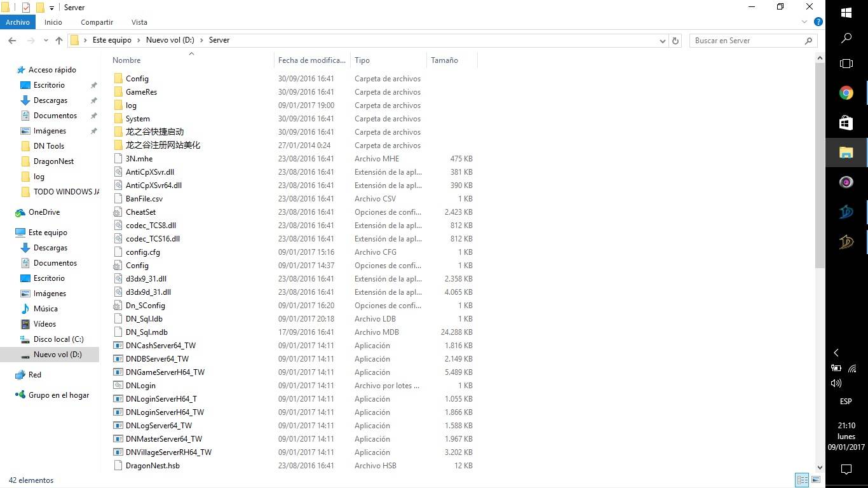Image resolution: width=868 pixels, height=488 pixels.
Task: Open Task View on the taskbar
Action: click(846, 64)
